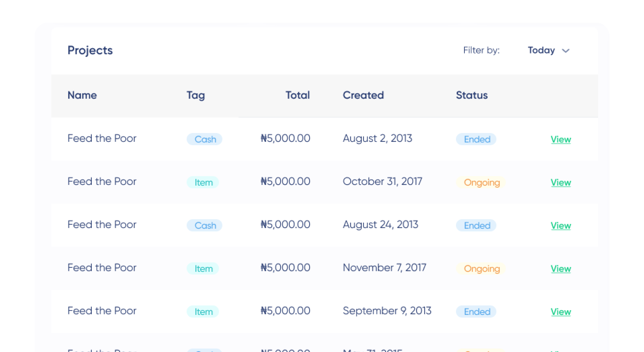The image size is (644, 352).
Task: Click the Tag column header
Action: click(x=195, y=95)
